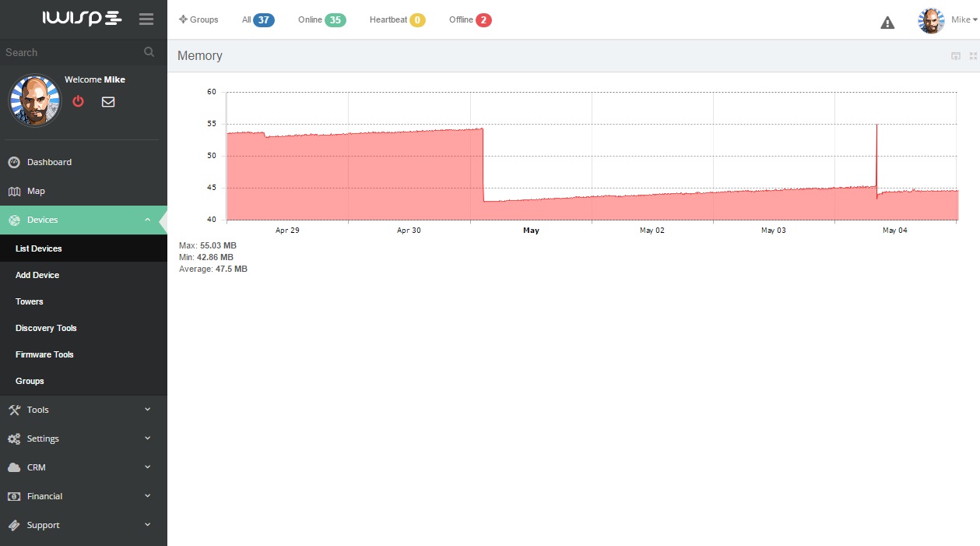Click the Memory panel grid icon

(973, 56)
